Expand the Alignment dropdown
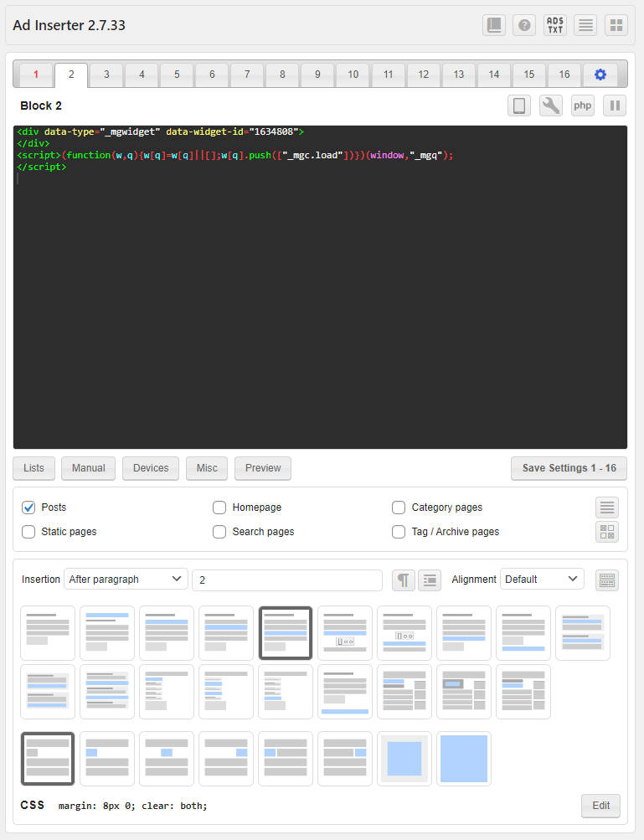 541,580
